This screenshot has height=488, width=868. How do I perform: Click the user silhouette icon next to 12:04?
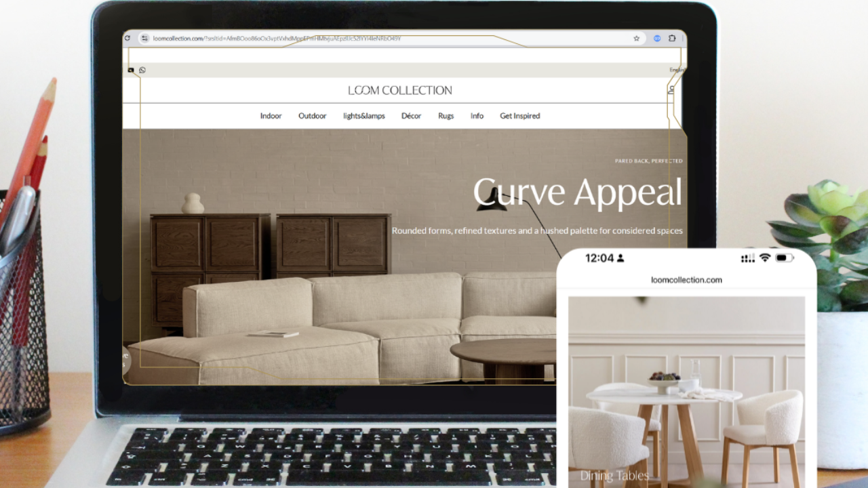point(620,258)
